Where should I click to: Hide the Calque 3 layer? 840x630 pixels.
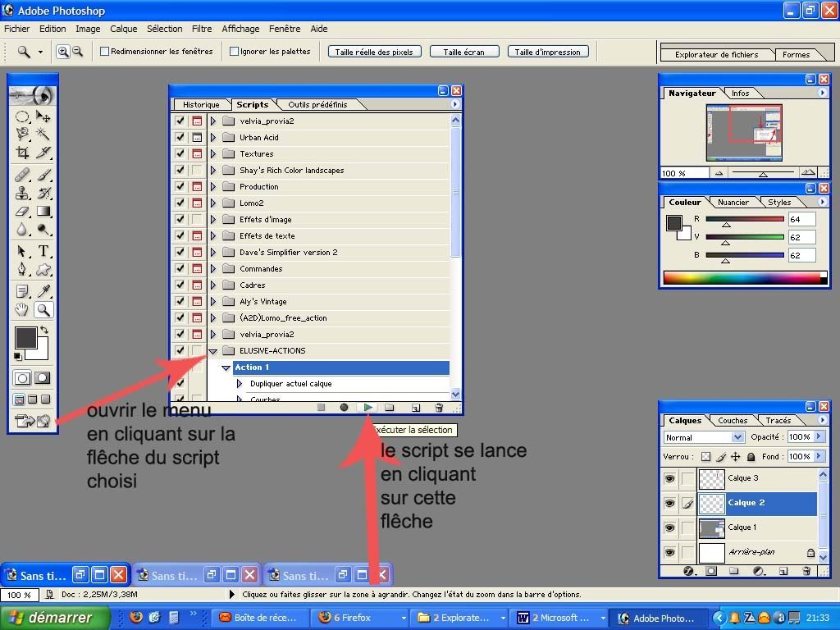[669, 478]
